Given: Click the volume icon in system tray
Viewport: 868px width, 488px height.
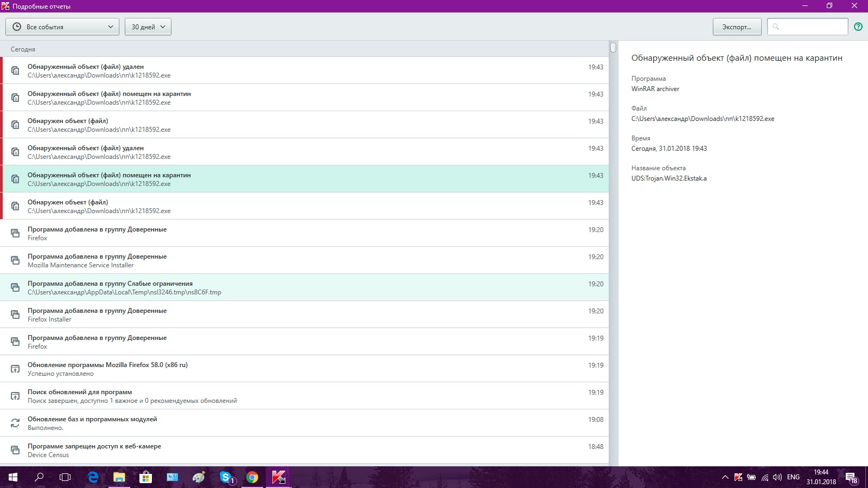Looking at the screenshot, I should pos(777,477).
